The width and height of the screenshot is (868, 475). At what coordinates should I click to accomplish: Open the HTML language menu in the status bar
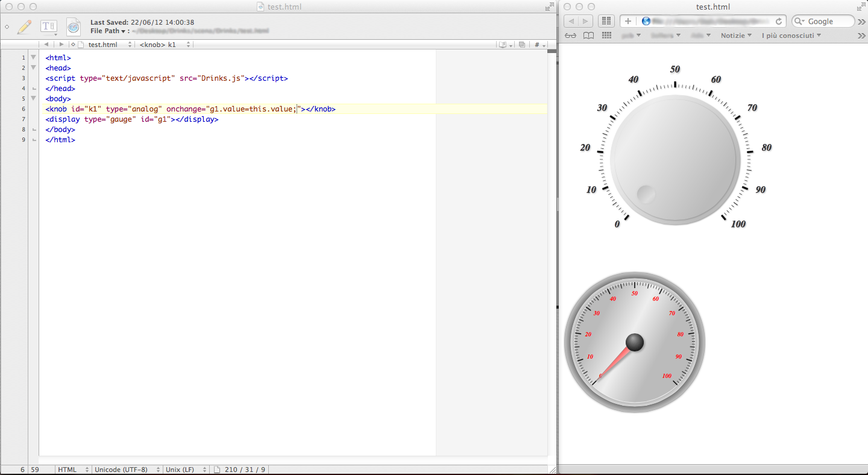[71, 470]
